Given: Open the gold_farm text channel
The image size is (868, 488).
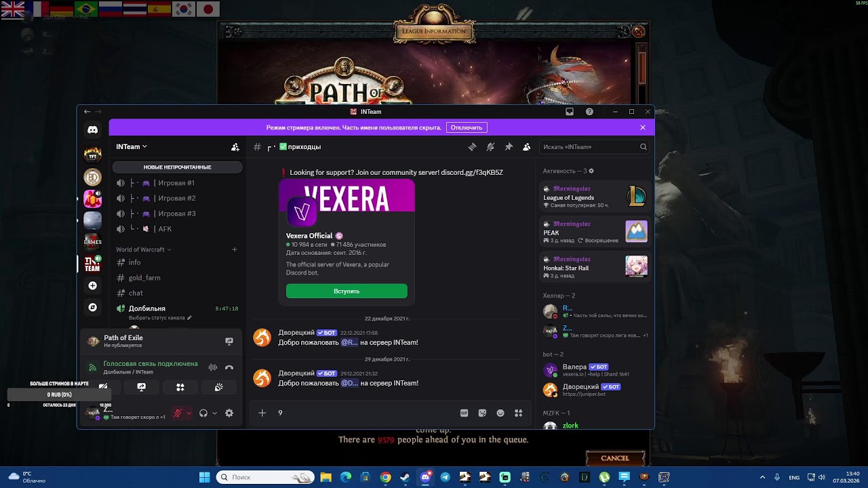Looking at the screenshot, I should coord(178,278).
